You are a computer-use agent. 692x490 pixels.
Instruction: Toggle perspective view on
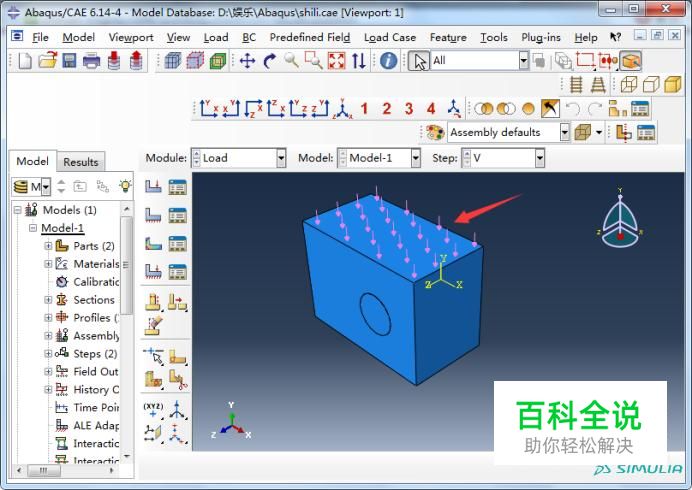pyautogui.click(x=598, y=84)
